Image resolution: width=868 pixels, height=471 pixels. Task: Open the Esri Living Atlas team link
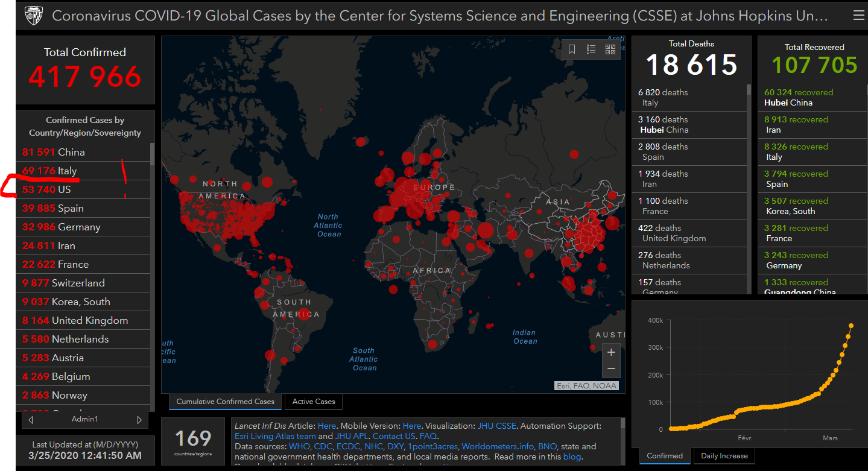(275, 436)
